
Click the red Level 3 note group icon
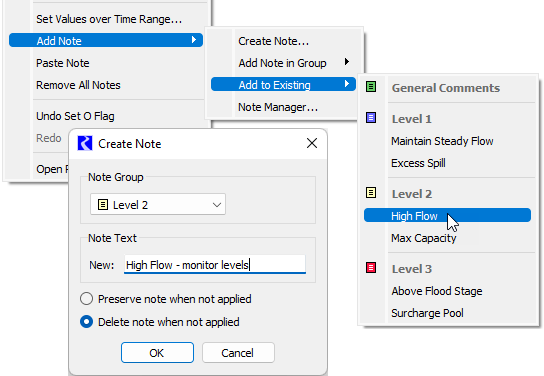coord(371,268)
